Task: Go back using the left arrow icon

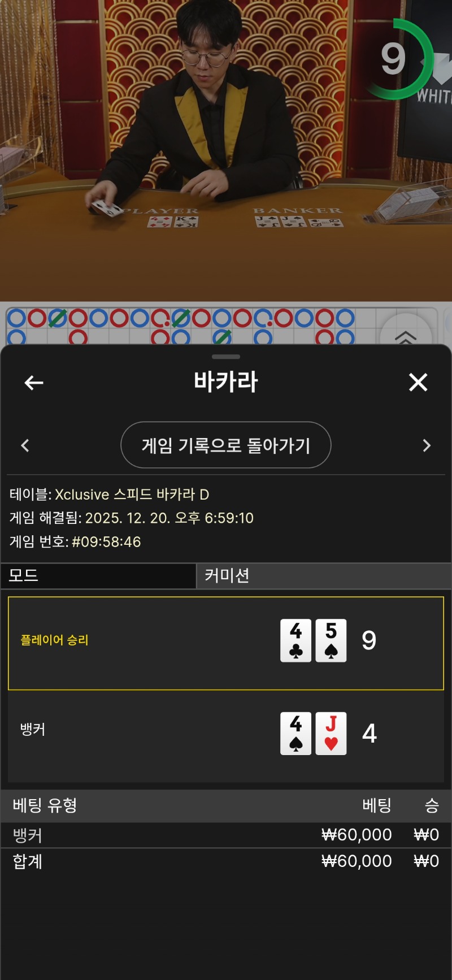Action: [34, 383]
